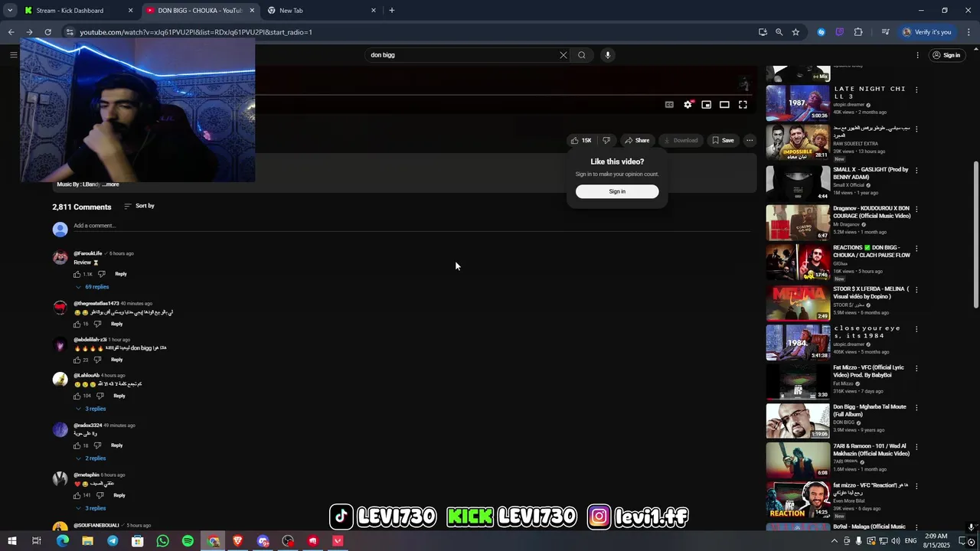The height and width of the screenshot is (551, 980).
Task: Reload the page
Action: [x=47, y=32]
